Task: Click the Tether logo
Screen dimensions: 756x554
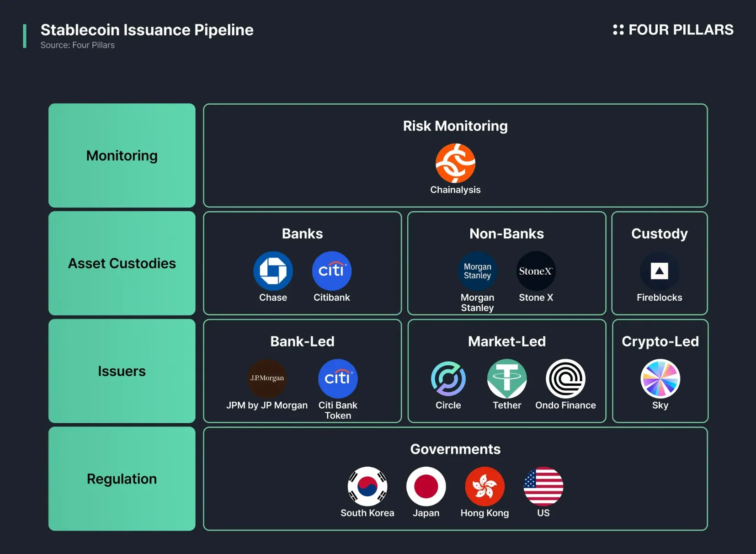Action: coord(507,378)
